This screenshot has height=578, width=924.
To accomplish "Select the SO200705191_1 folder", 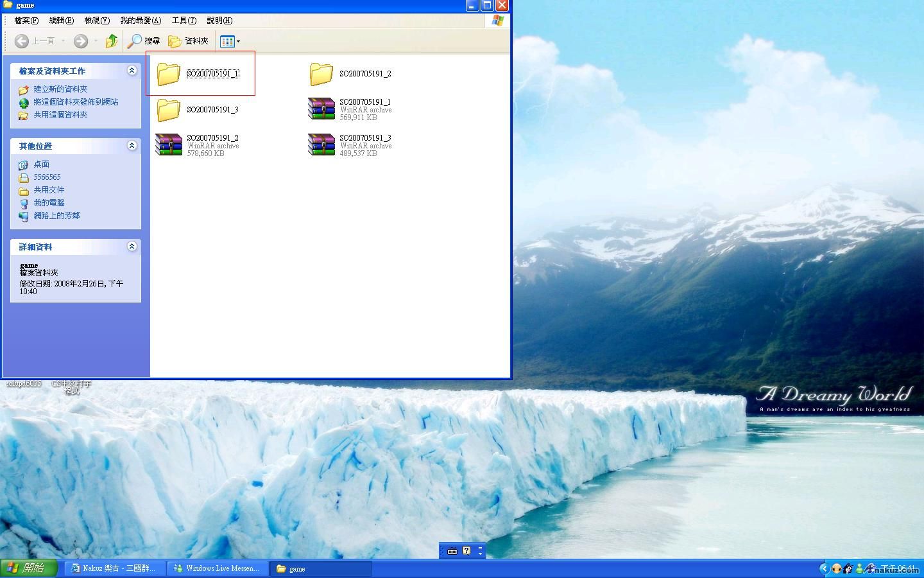I will click(198, 73).
